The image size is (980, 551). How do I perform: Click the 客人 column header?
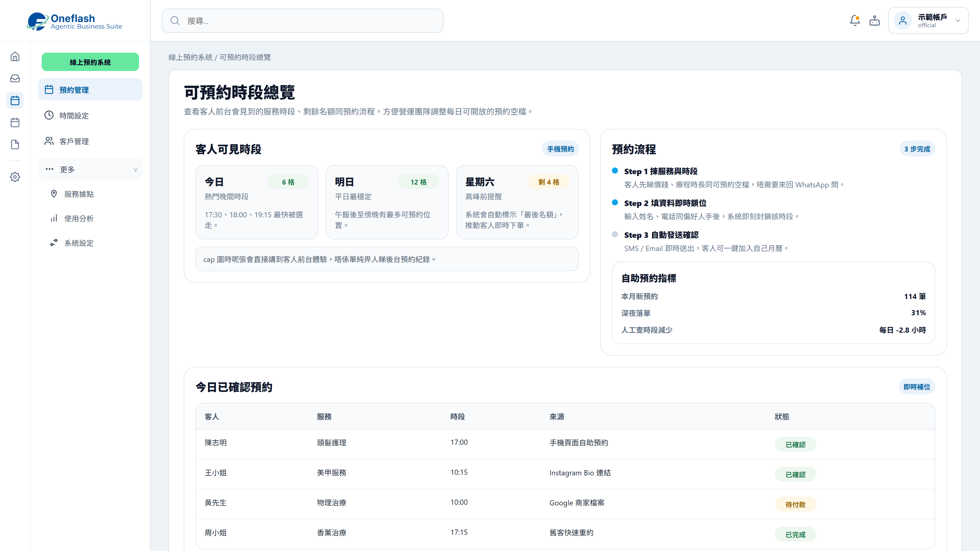(x=212, y=416)
